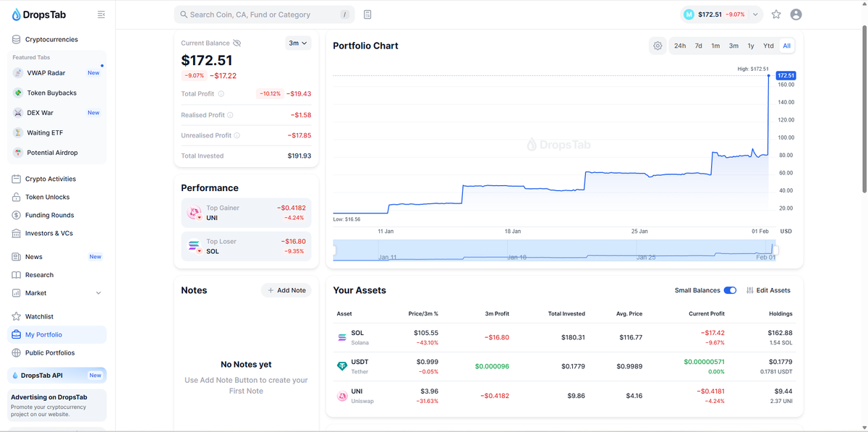Click the Tether coin icon in assets
868x432 pixels.
(x=342, y=366)
